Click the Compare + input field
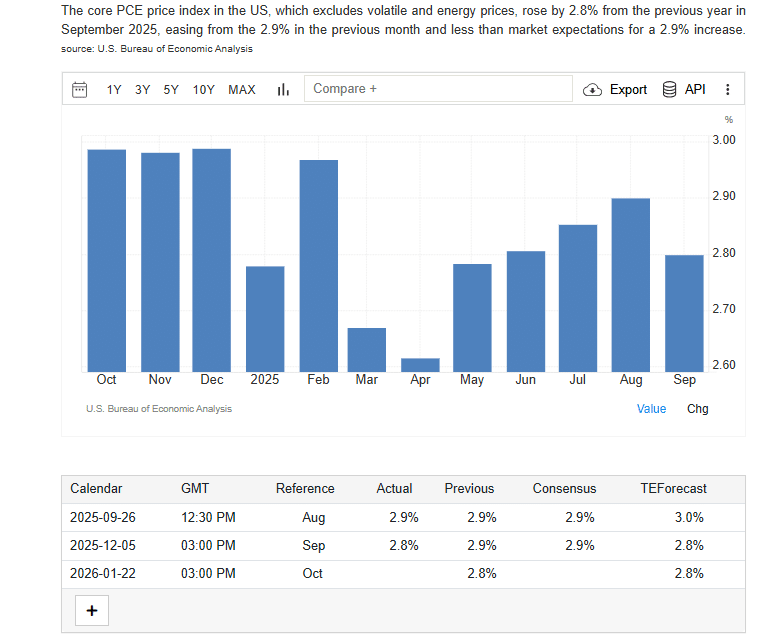 click(437, 89)
